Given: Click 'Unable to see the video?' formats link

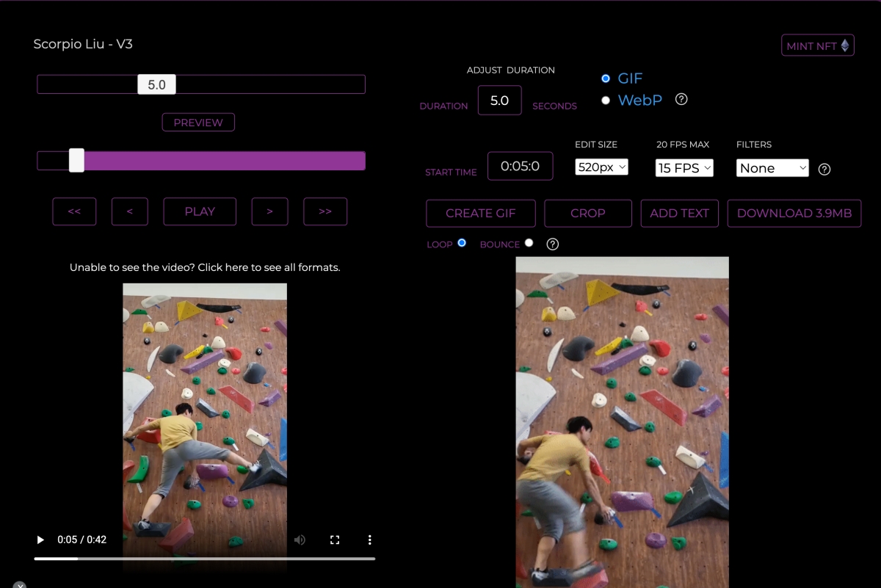Looking at the screenshot, I should pyautogui.click(x=205, y=267).
